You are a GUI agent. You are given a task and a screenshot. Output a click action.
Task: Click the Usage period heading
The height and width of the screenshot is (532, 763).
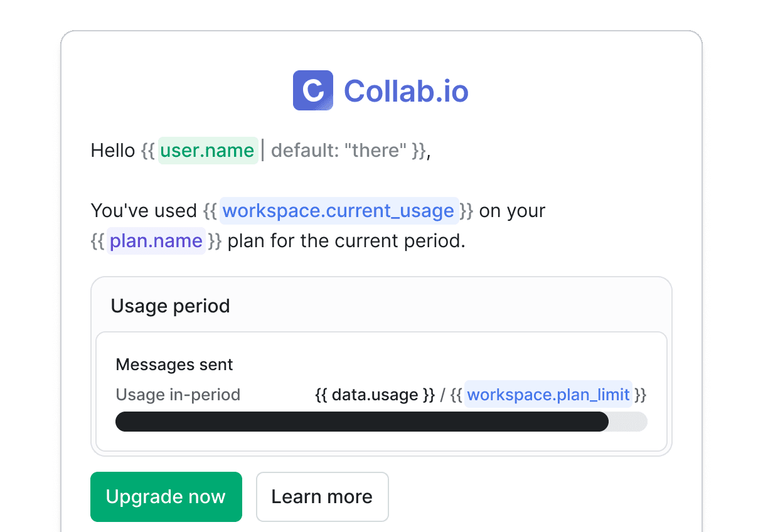click(170, 306)
